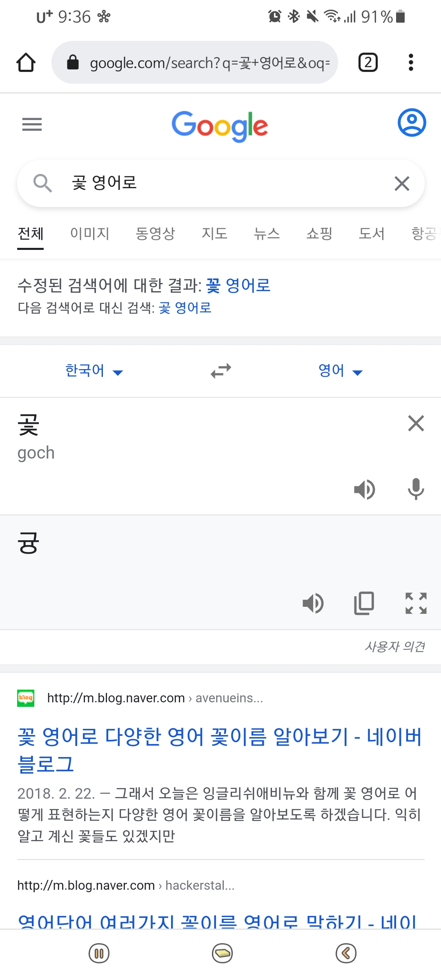Tap the browser home icon
This screenshot has width=441, height=980.
click(26, 62)
